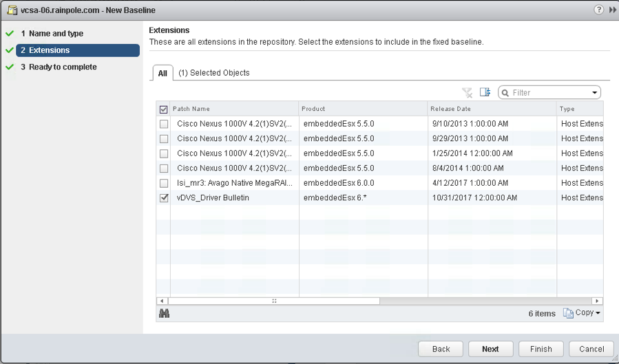Viewport: 619px width, 364px height.
Task: Switch to the Selected Objects tab
Action: click(x=214, y=72)
